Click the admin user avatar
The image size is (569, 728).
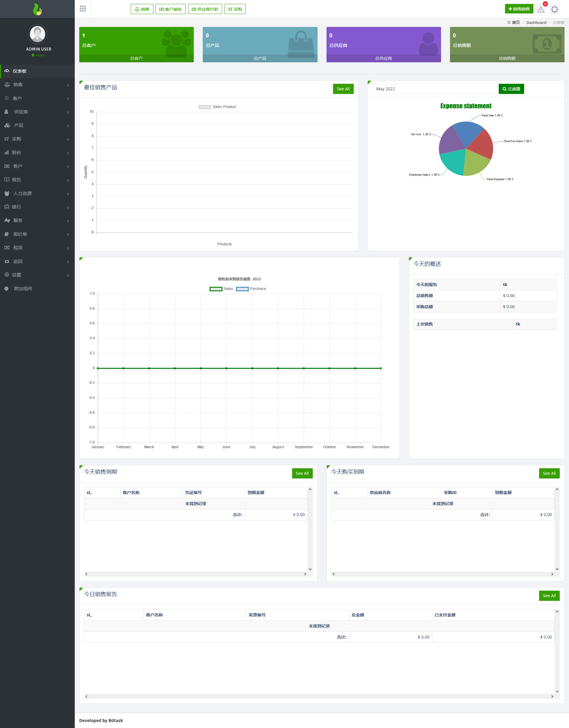tap(37, 34)
